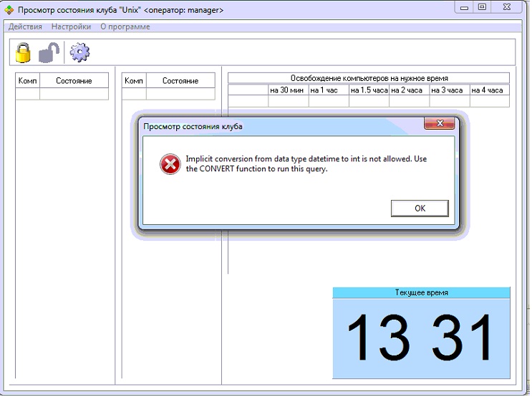The height and width of the screenshot is (397, 532).
Task: Click the 13 31 clock display
Action: [420, 338]
